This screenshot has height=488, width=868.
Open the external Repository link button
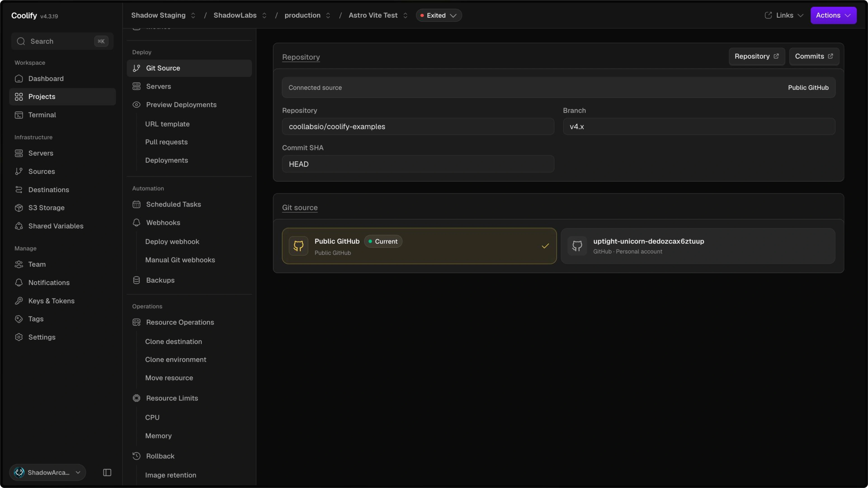coord(757,56)
